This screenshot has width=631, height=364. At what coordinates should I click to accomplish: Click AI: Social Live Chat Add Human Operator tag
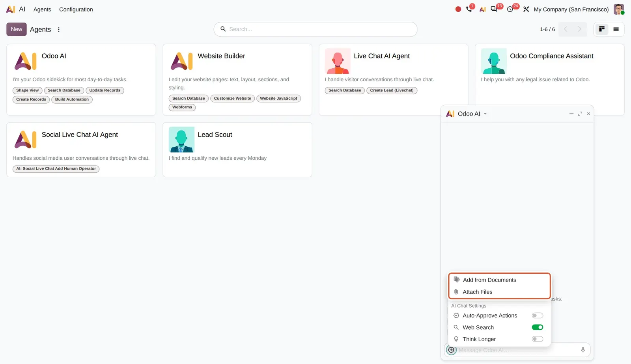coord(56,169)
